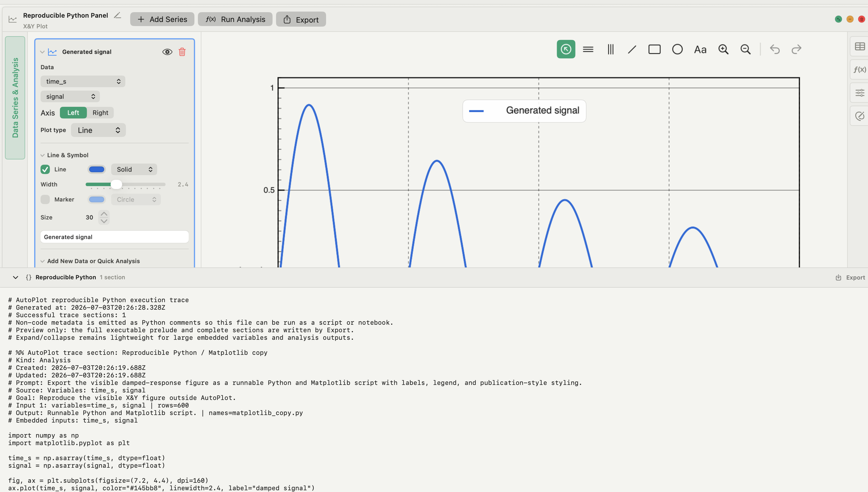Redo the last plot action
This screenshot has height=492, width=868.
(797, 49)
